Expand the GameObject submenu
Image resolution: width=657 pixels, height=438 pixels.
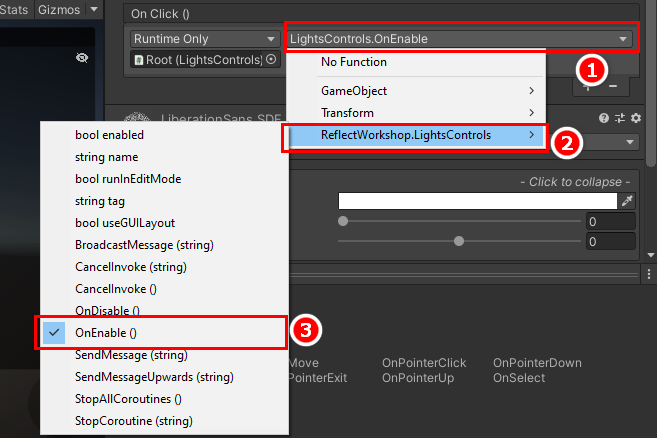pos(416,91)
